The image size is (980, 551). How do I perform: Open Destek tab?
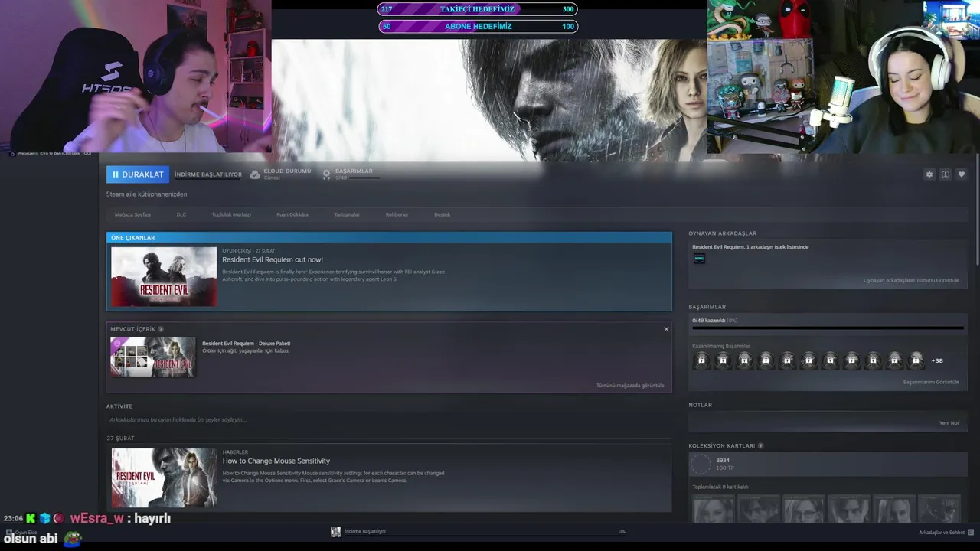click(443, 214)
